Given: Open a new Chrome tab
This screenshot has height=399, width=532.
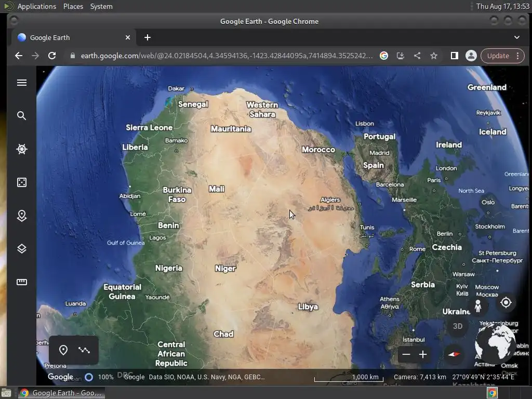Looking at the screenshot, I should 147,37.
